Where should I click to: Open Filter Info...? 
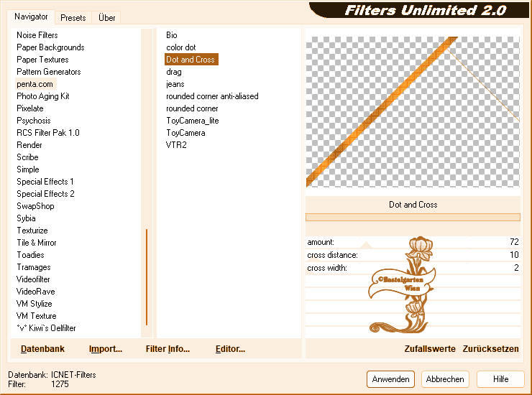[x=168, y=349]
